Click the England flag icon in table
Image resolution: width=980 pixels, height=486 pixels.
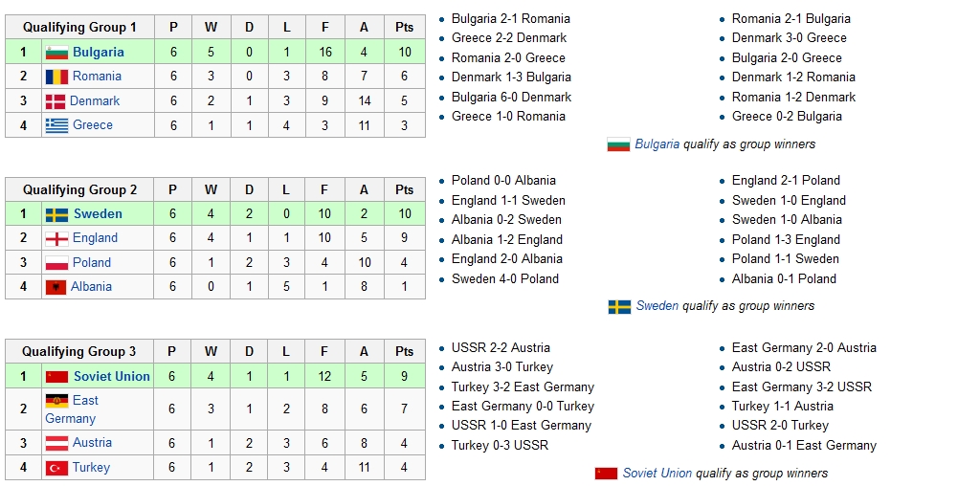pyautogui.click(x=56, y=238)
